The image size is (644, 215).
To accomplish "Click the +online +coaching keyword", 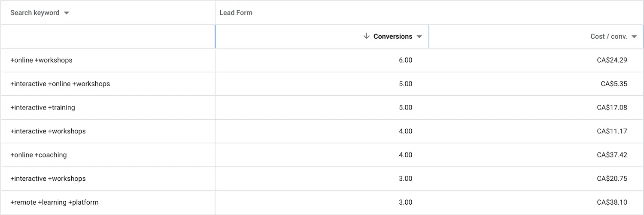I will click(39, 155).
